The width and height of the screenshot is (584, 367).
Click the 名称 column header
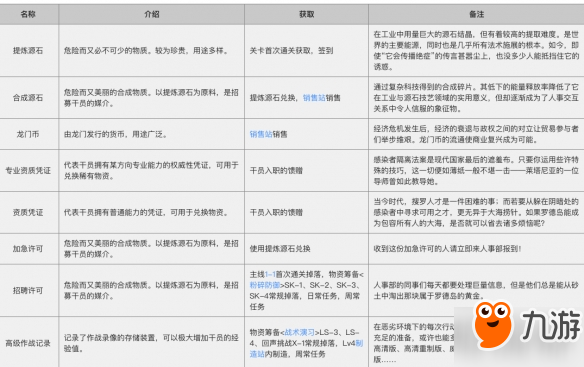point(28,14)
